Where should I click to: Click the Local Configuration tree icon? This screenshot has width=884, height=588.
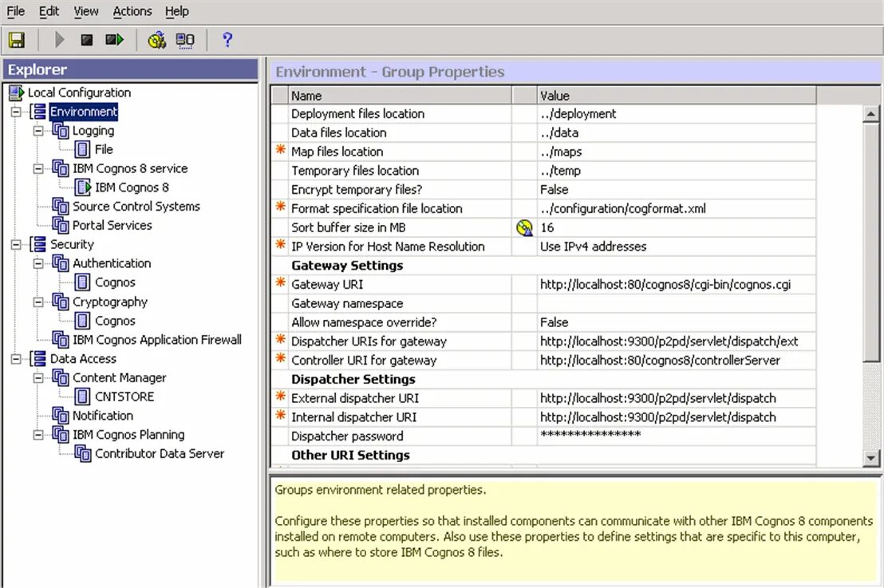tap(16, 93)
